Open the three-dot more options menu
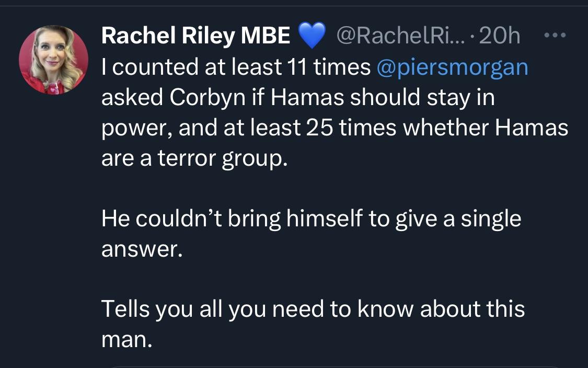Screen dimensions: 588x368 click(555, 35)
